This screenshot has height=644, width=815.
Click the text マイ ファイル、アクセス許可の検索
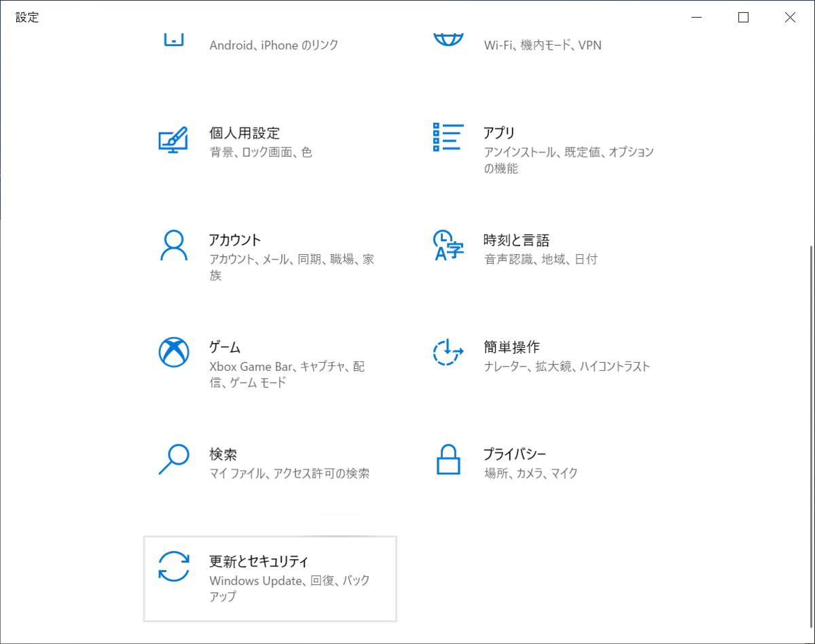289,473
